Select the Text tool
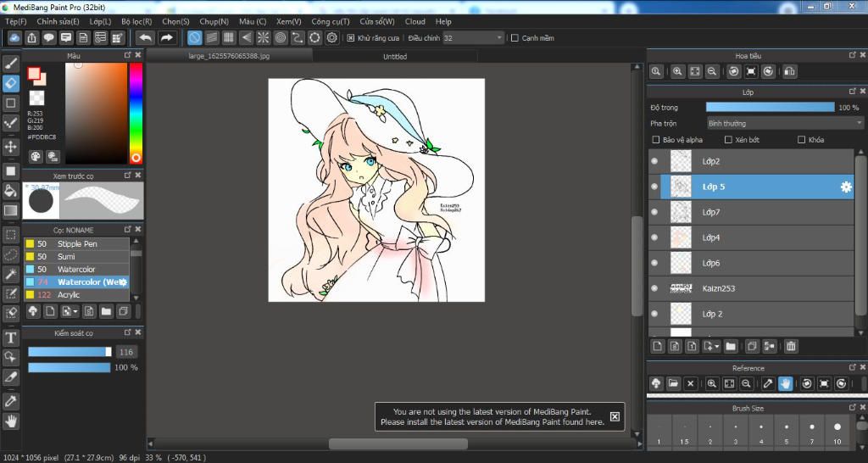The width and height of the screenshot is (868, 463). [10, 337]
